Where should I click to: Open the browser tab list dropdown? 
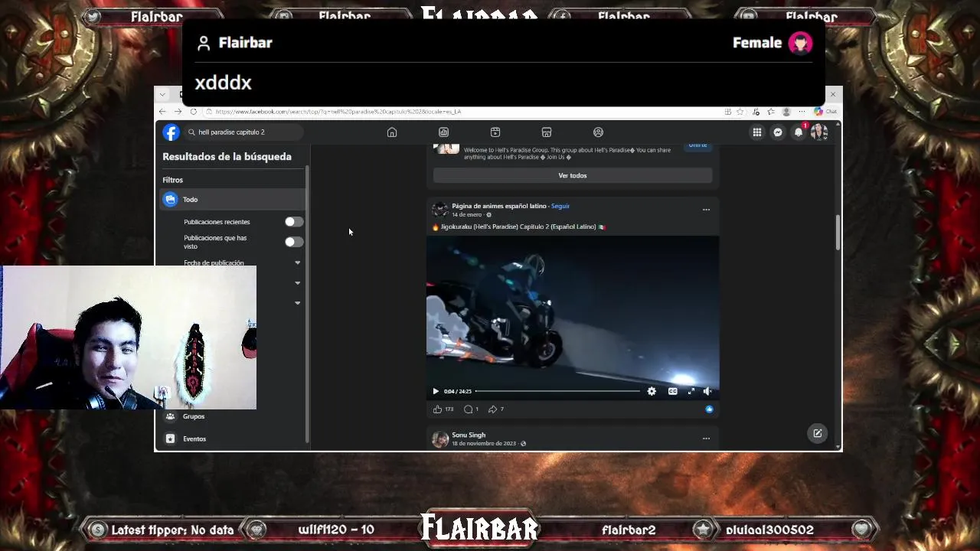pyautogui.click(x=162, y=94)
